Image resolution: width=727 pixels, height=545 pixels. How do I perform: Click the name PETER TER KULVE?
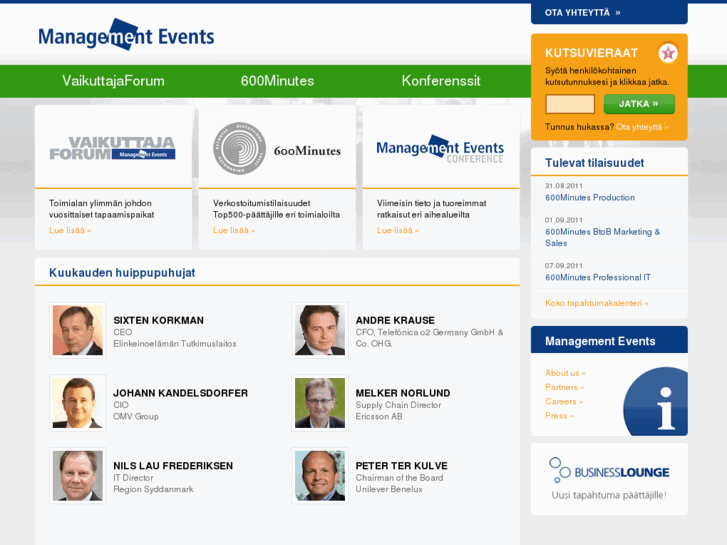pos(402,466)
